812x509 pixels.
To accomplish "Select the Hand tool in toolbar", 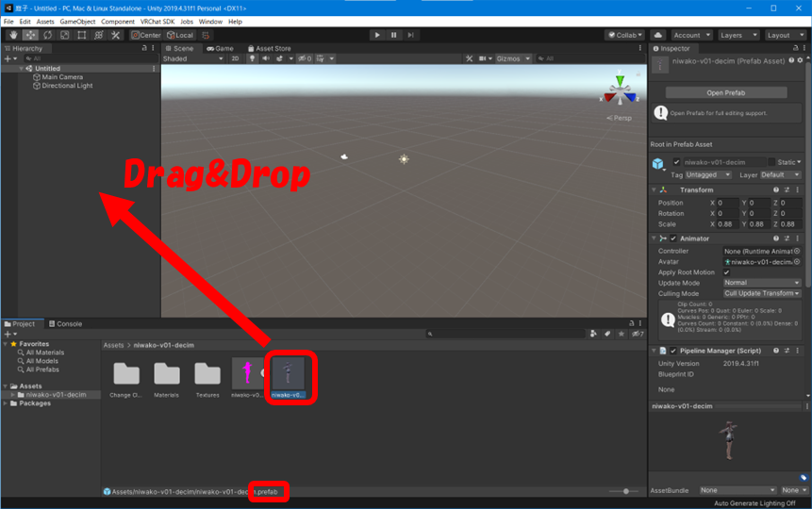I will pyautogui.click(x=12, y=35).
